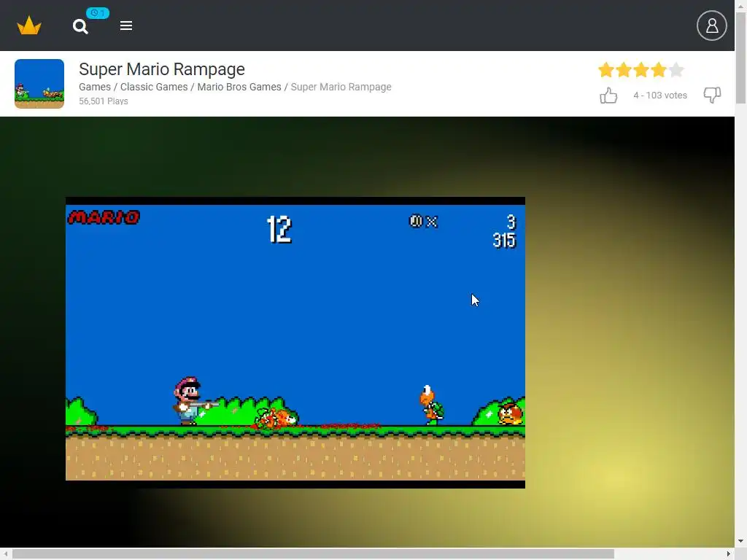Click the 4 - 103 votes text
The height and width of the screenshot is (560, 747).
point(659,96)
